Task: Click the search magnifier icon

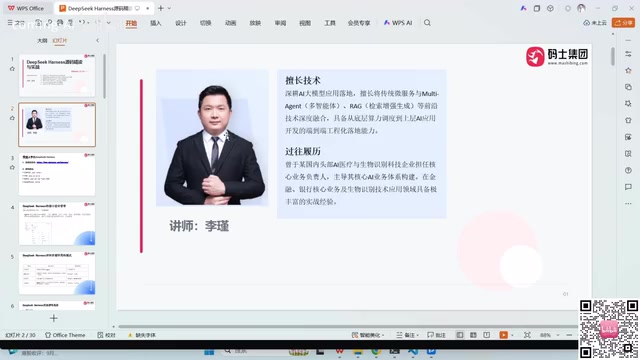Action: (x=427, y=23)
